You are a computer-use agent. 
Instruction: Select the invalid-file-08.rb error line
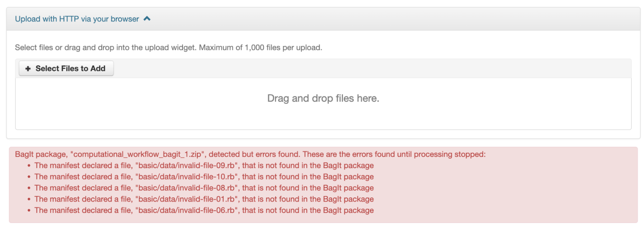coord(204,188)
